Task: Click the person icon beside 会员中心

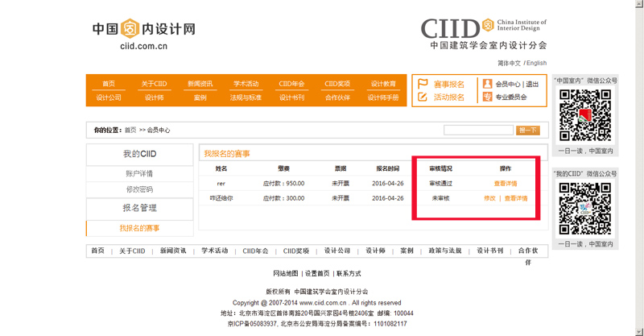Action: (x=487, y=84)
